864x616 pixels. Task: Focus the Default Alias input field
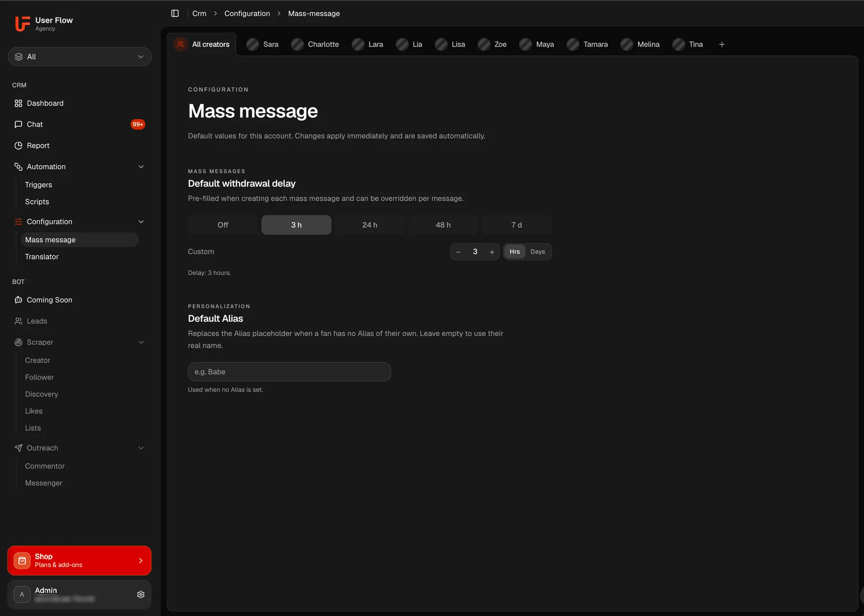289,372
